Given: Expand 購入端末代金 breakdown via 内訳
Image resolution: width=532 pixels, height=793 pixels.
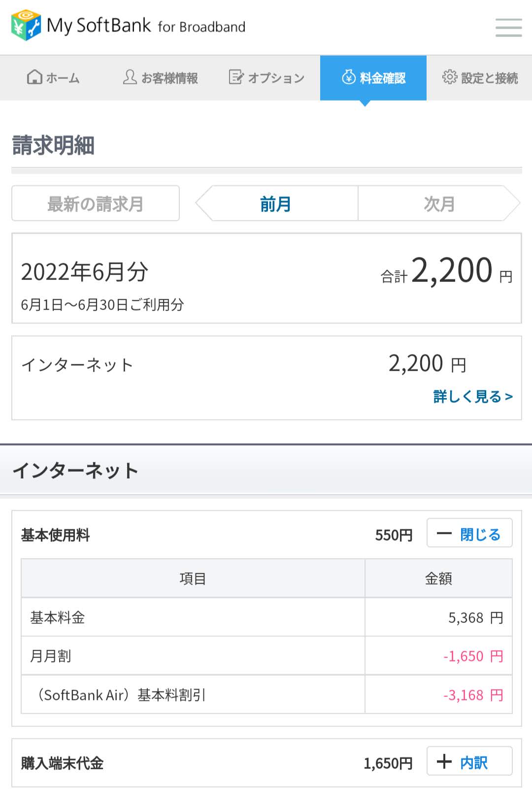Looking at the screenshot, I should coord(469,761).
